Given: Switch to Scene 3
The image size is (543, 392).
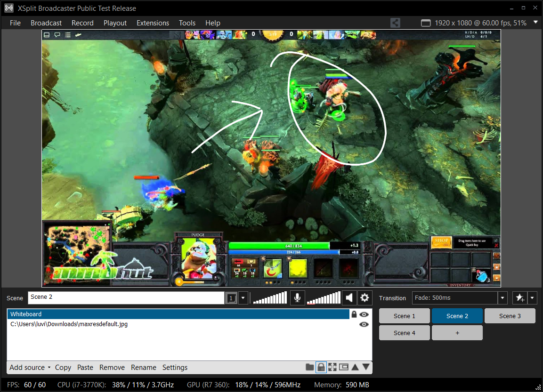Looking at the screenshot, I should [x=510, y=316].
